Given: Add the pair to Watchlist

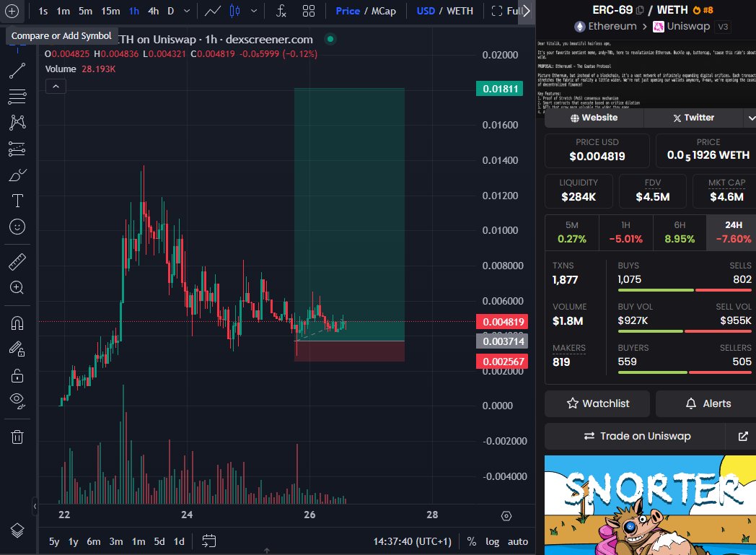Looking at the screenshot, I should (597, 403).
